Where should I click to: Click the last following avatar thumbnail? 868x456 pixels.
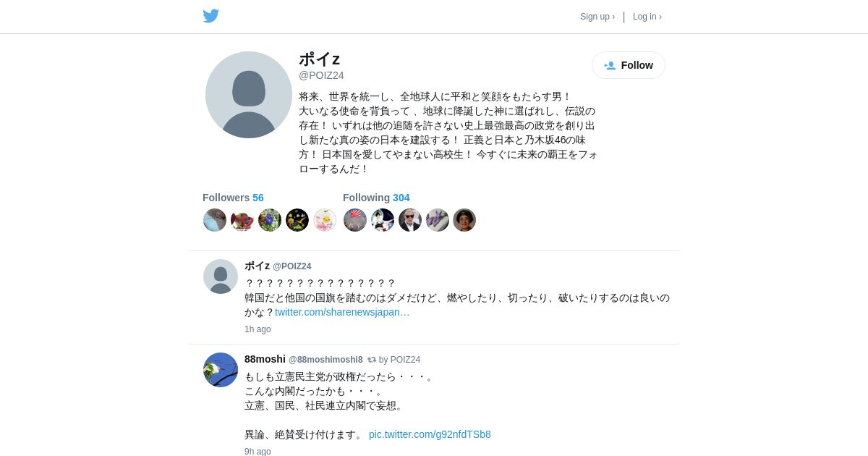[464, 220]
